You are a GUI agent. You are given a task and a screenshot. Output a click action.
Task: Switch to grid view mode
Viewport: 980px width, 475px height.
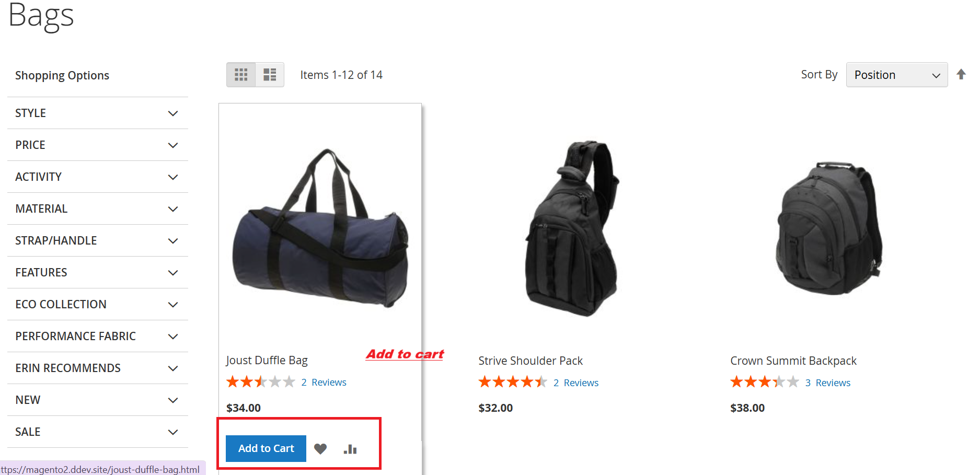point(241,75)
